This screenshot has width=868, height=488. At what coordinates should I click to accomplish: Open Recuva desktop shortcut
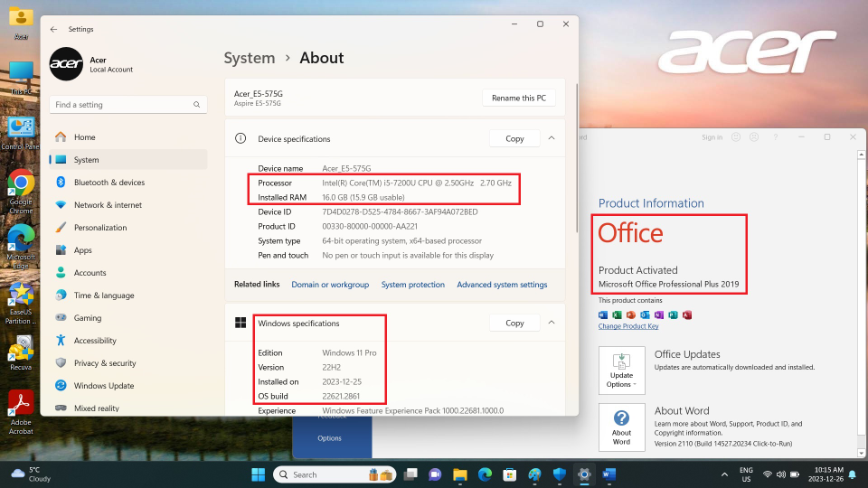point(21,353)
